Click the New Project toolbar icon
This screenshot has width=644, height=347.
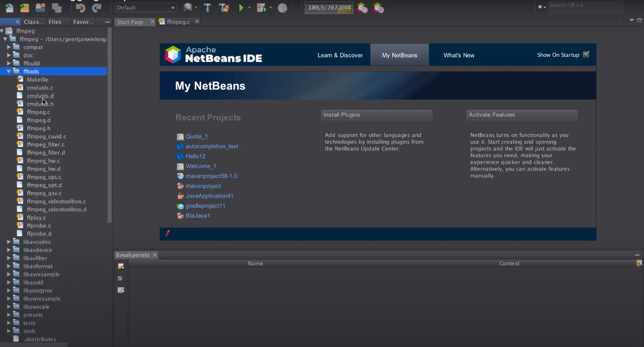[25, 8]
